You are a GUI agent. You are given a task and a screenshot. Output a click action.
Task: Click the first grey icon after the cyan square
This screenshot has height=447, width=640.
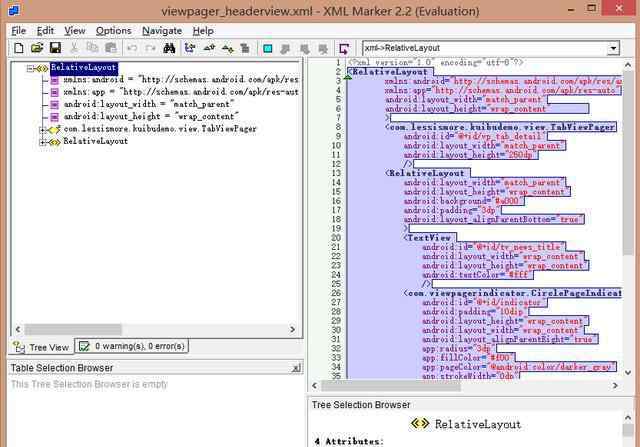pyautogui.click(x=285, y=49)
